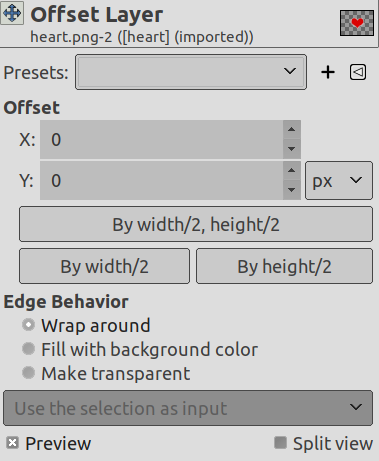This screenshot has height=461, width=379.
Task: Select Wrap around edge behavior
Action: click(x=28, y=325)
